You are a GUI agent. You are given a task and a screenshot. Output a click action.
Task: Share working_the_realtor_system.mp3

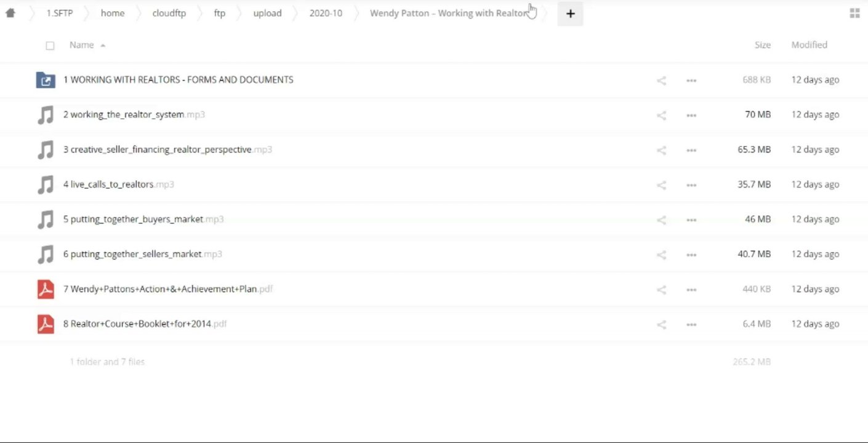(x=661, y=115)
